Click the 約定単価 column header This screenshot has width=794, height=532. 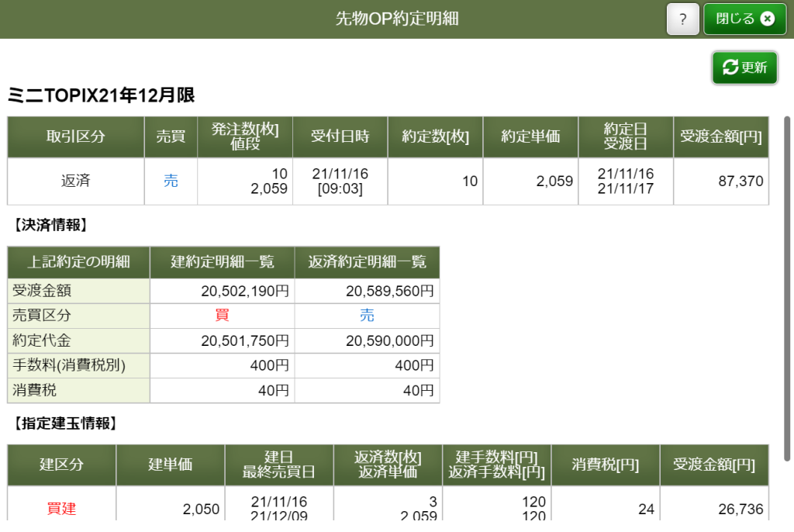tap(530, 136)
